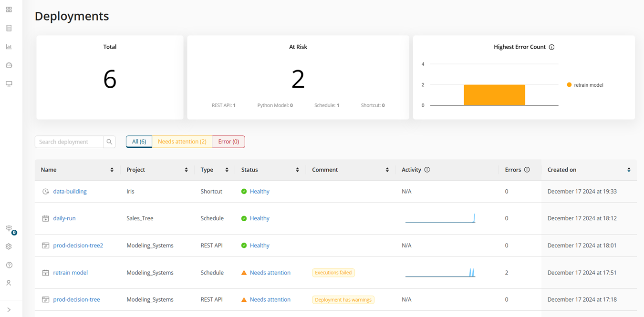Image resolution: width=644 pixels, height=317 pixels.
Task: Click the Healthy status link for daily-run
Action: pos(260,218)
